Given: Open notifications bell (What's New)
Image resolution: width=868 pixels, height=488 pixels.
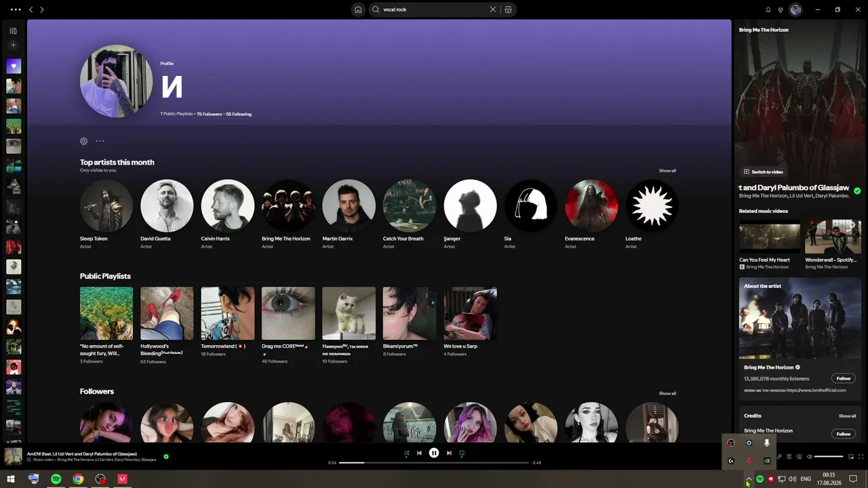Looking at the screenshot, I should [x=768, y=9].
